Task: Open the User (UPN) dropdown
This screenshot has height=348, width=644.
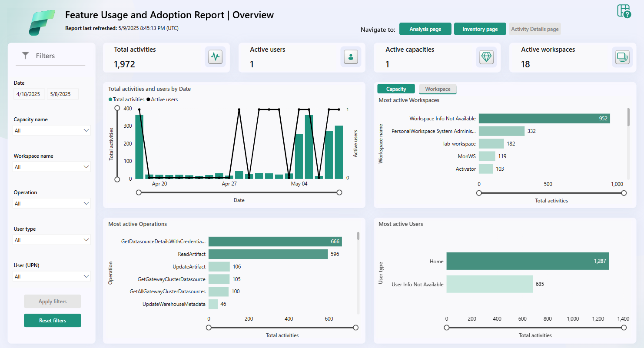Action: click(x=51, y=276)
